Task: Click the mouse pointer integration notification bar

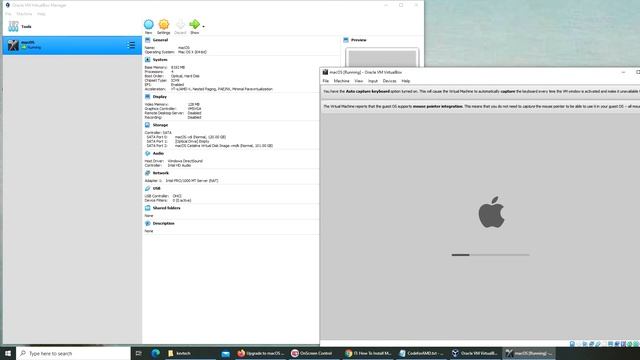Action: 480,106
